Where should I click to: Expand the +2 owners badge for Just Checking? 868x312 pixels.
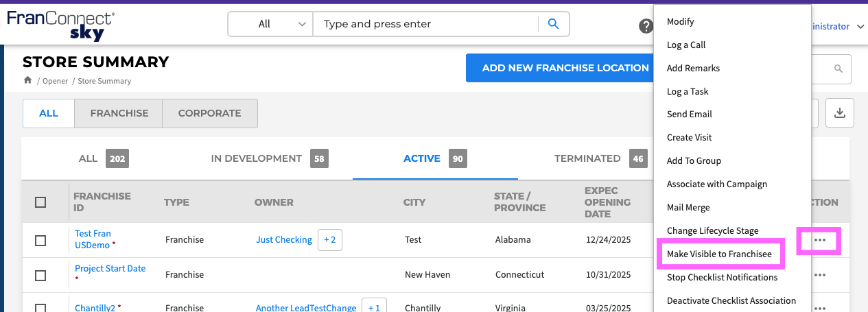pyautogui.click(x=330, y=240)
